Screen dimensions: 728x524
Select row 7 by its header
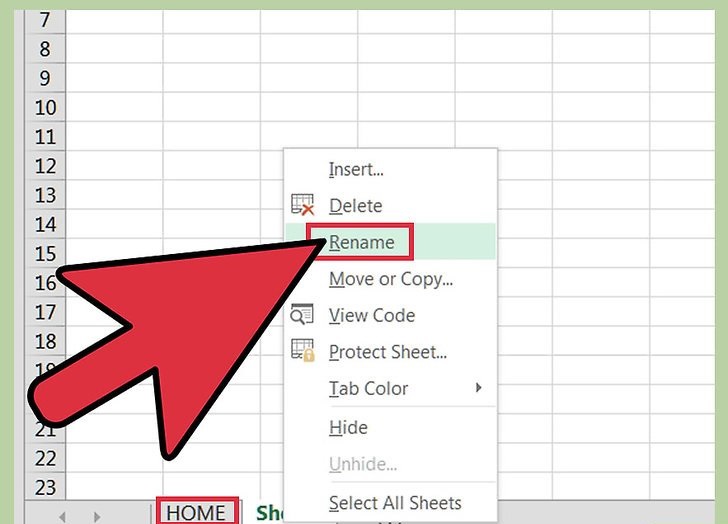pyautogui.click(x=46, y=20)
